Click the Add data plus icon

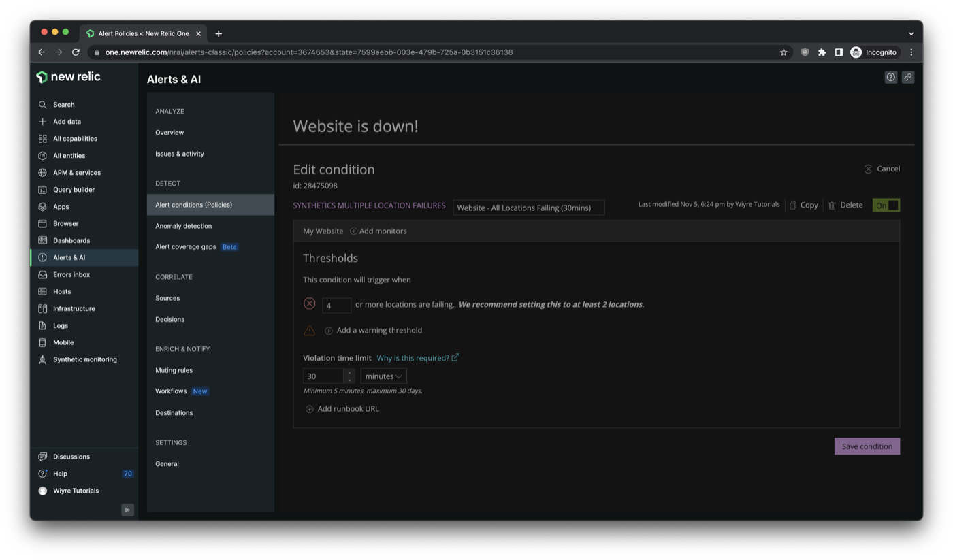coord(42,122)
